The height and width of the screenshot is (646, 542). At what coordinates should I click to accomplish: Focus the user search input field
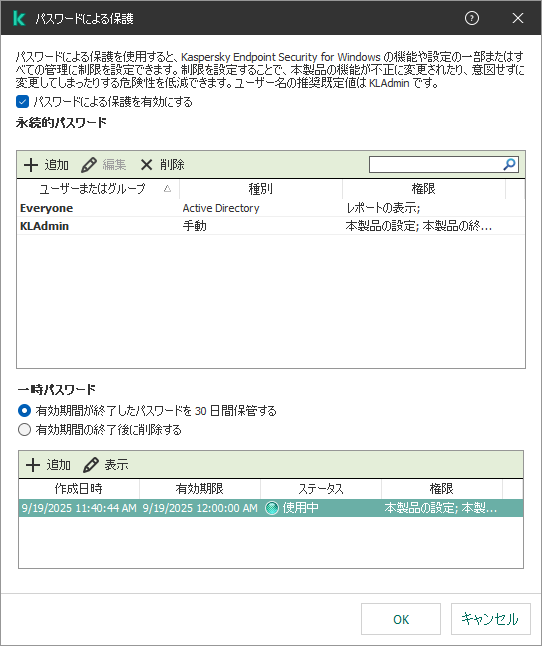(435, 164)
